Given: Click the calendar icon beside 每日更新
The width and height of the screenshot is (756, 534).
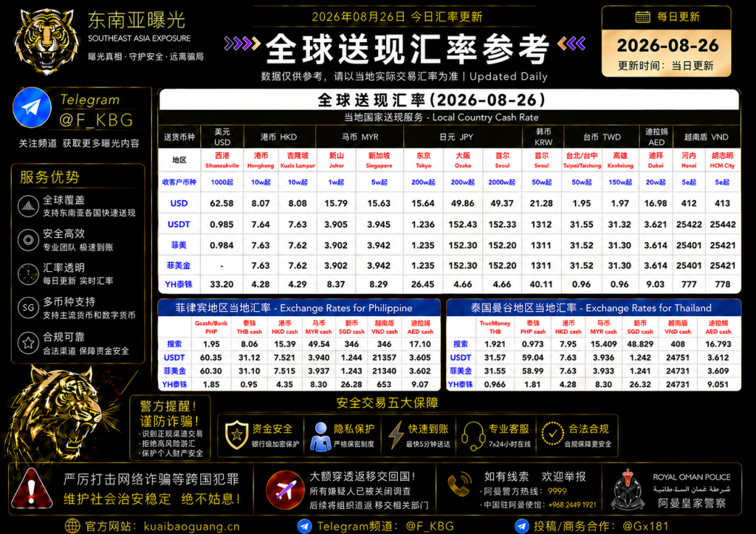Looking at the screenshot, I should point(642,17).
